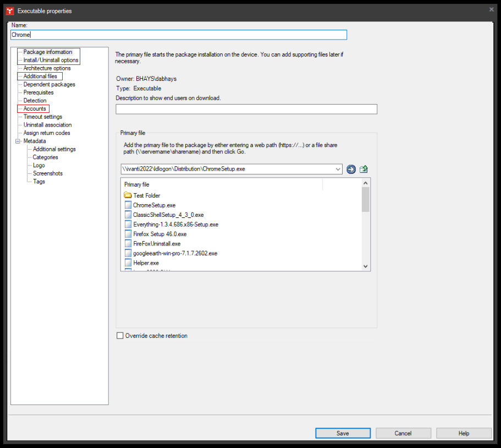This screenshot has width=501, height=448.
Task: Select the Test Folder icon
Action: [128, 195]
